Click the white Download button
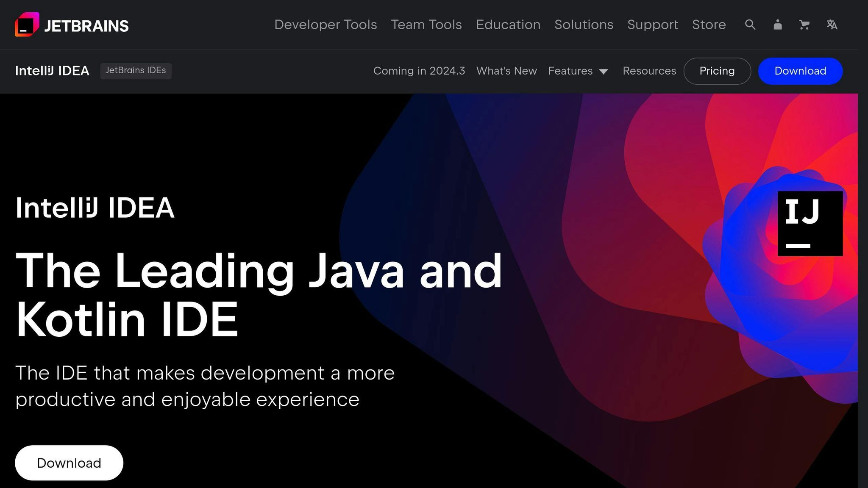 coord(69,463)
